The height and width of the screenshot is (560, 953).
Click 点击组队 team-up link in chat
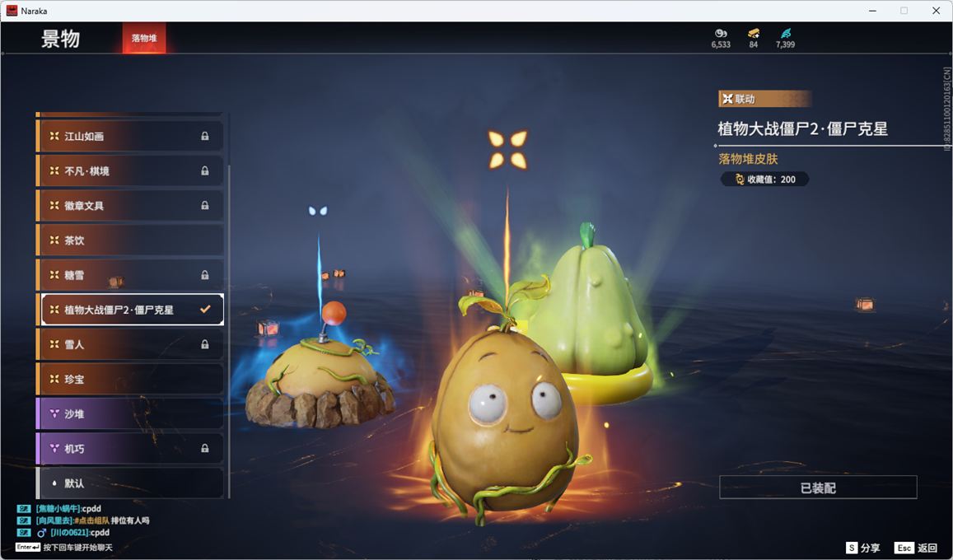92,520
